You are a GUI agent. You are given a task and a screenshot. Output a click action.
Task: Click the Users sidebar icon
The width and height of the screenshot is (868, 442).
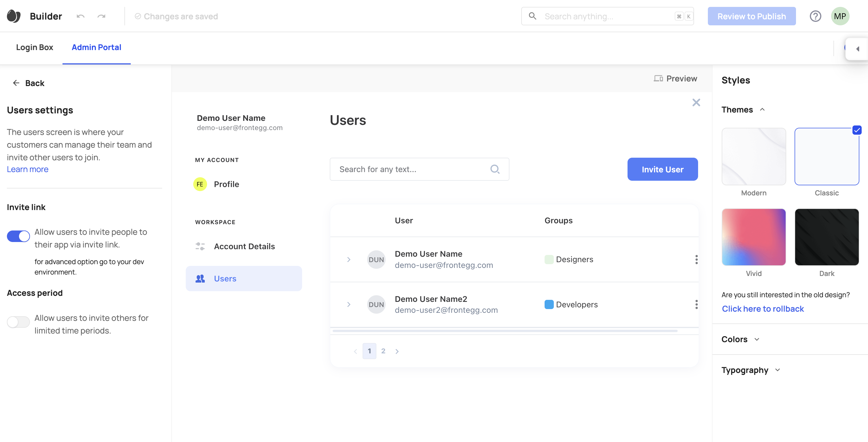coord(200,278)
